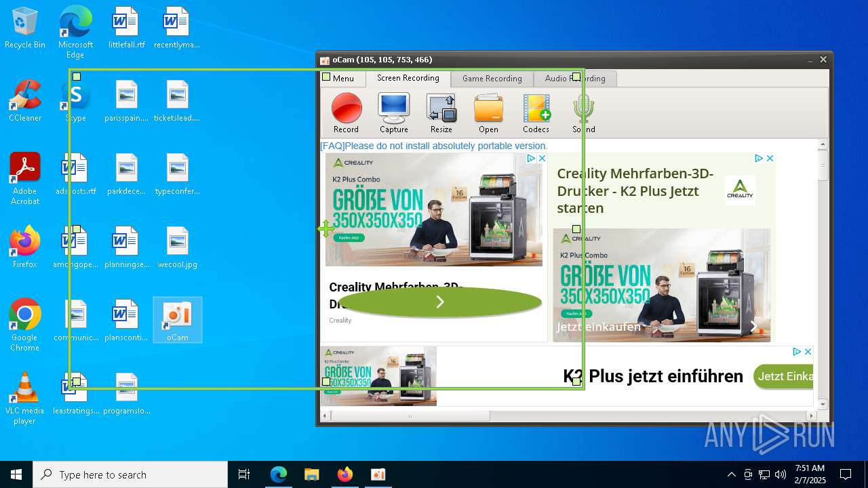Close the left Creality ad with X
The image size is (868, 488).
click(542, 158)
